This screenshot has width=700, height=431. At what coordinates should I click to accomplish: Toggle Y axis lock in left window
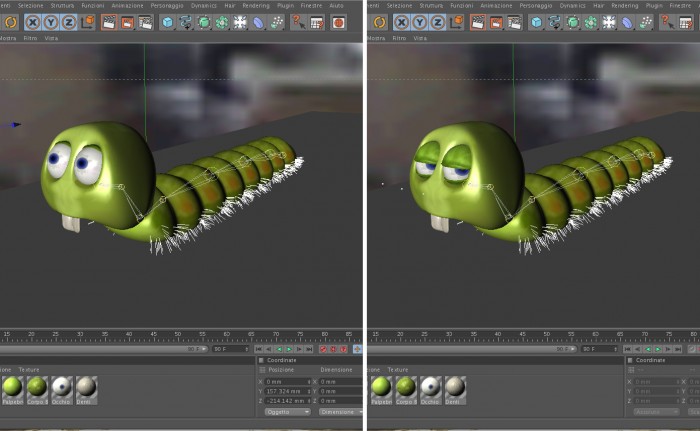50,22
